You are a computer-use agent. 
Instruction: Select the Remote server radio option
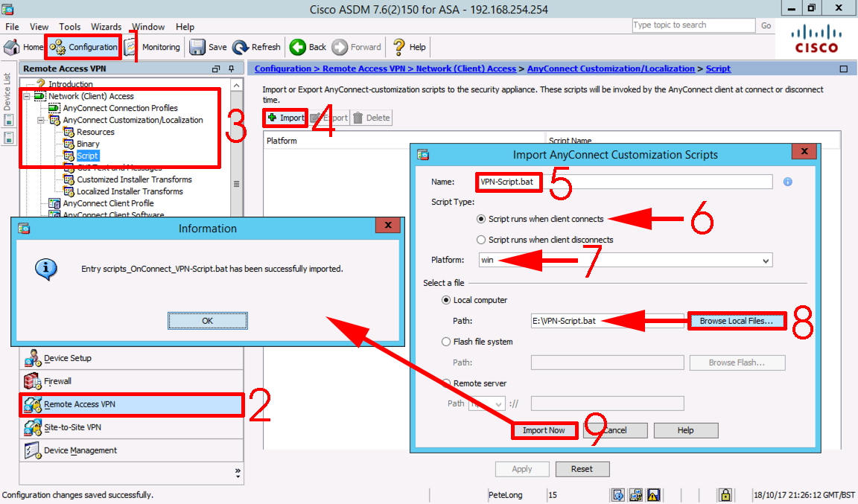point(446,383)
